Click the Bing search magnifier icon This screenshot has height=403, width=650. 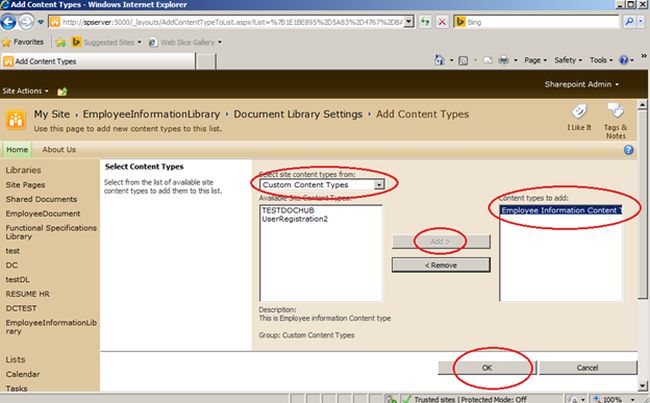click(629, 22)
